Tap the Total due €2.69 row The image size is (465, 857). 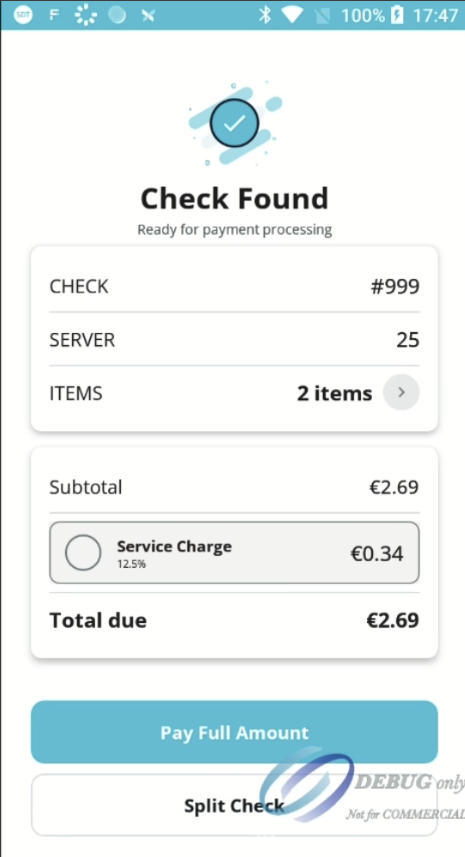pyautogui.click(x=234, y=620)
